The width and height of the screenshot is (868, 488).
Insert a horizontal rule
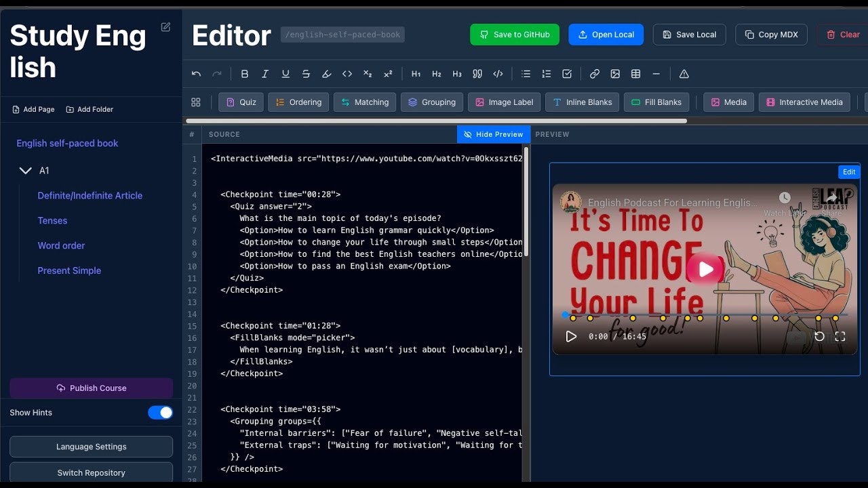(656, 74)
